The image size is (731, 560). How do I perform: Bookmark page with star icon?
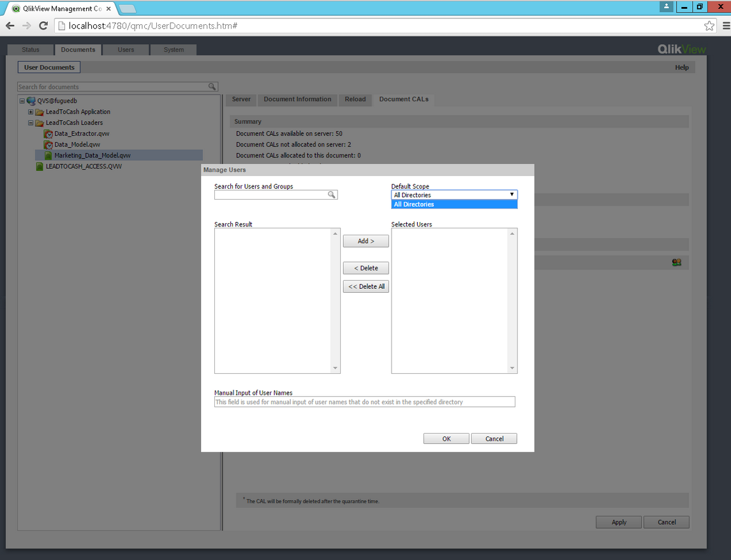tap(709, 26)
